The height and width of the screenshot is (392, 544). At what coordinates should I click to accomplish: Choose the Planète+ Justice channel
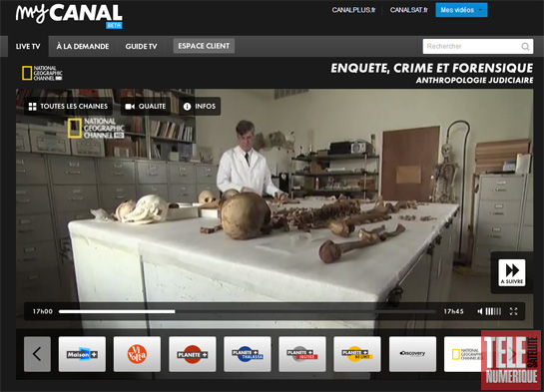click(302, 354)
